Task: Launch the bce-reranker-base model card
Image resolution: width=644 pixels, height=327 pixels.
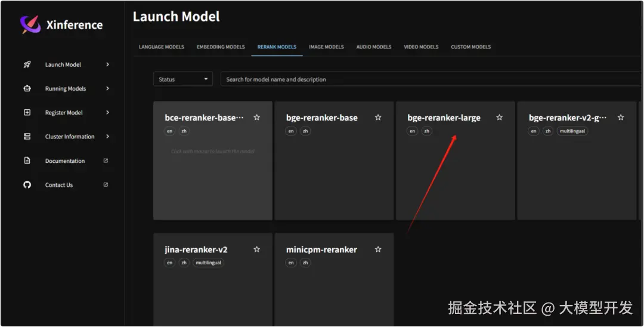Action: click(213, 161)
